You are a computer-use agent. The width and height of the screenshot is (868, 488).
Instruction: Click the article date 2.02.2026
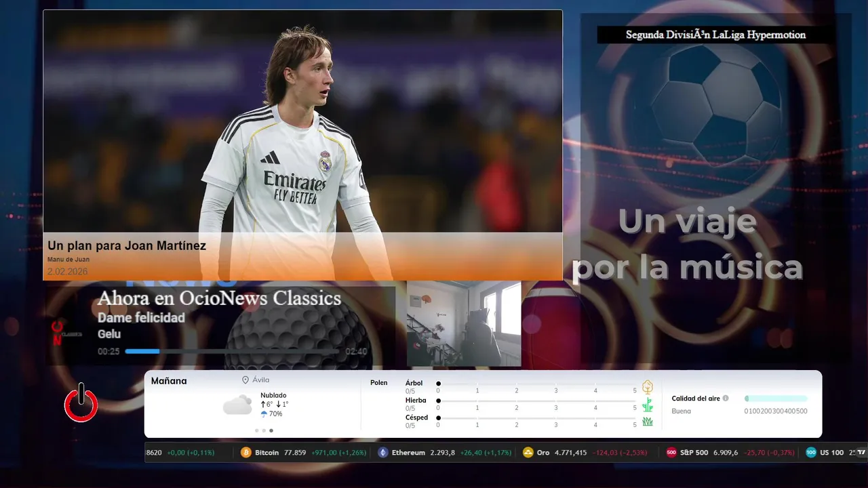tap(67, 272)
